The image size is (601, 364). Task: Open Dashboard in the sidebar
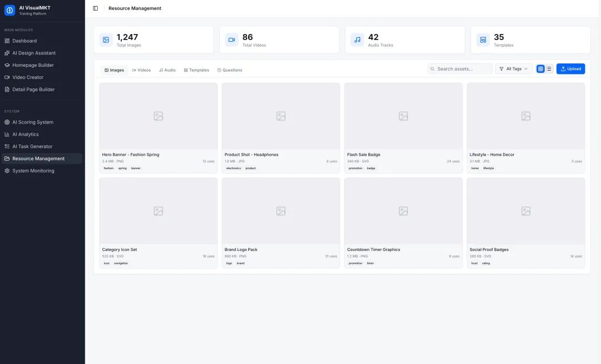click(x=42, y=41)
